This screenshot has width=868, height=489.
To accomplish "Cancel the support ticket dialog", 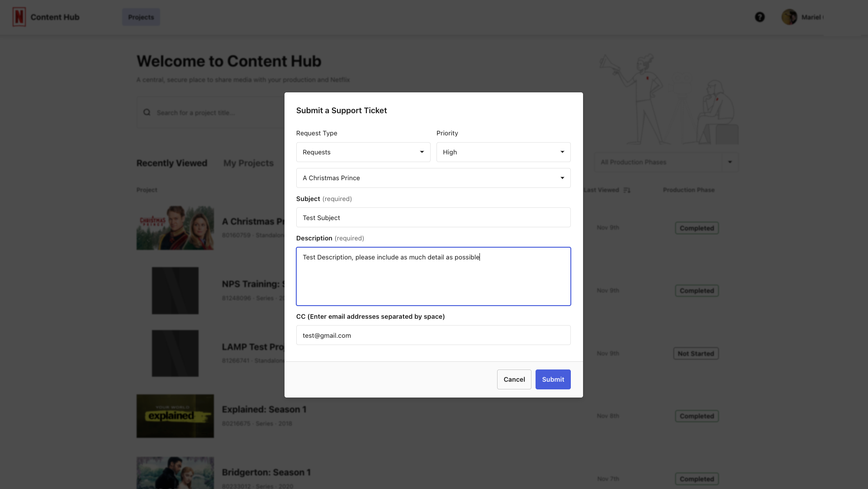I will click(514, 379).
